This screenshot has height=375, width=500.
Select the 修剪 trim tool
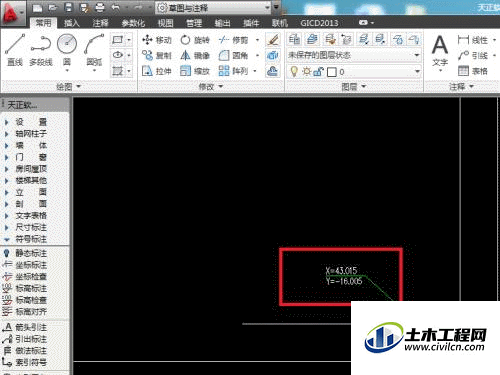click(233, 40)
